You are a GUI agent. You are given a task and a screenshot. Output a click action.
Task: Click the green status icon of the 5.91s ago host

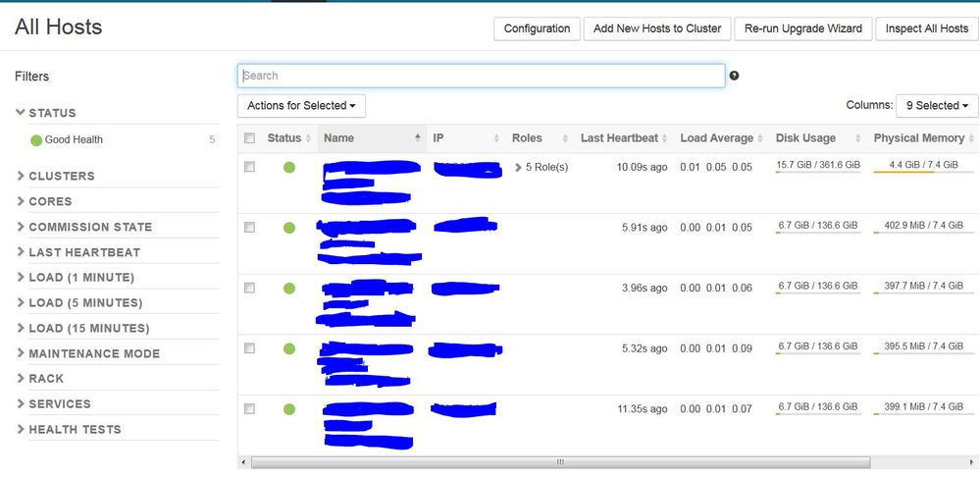[288, 228]
